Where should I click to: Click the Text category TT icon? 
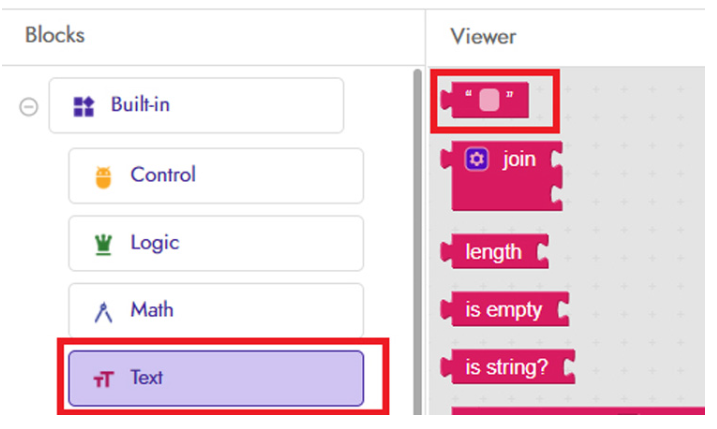tap(103, 379)
